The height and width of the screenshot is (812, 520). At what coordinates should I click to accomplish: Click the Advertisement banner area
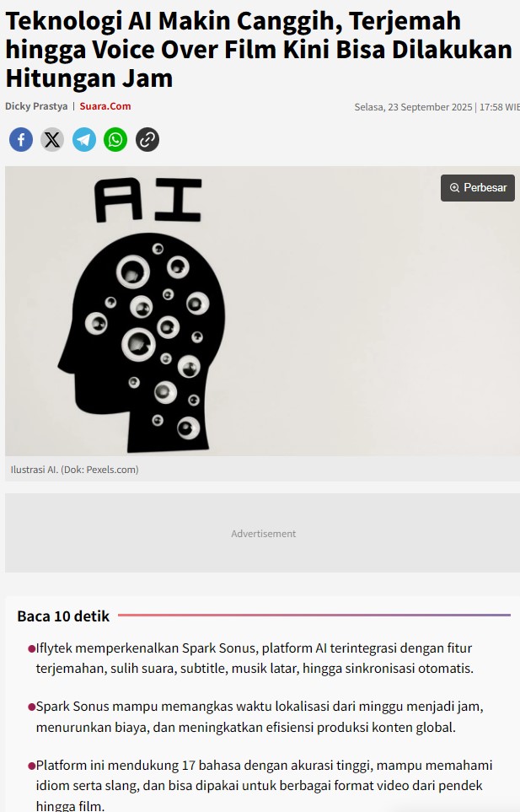click(262, 533)
